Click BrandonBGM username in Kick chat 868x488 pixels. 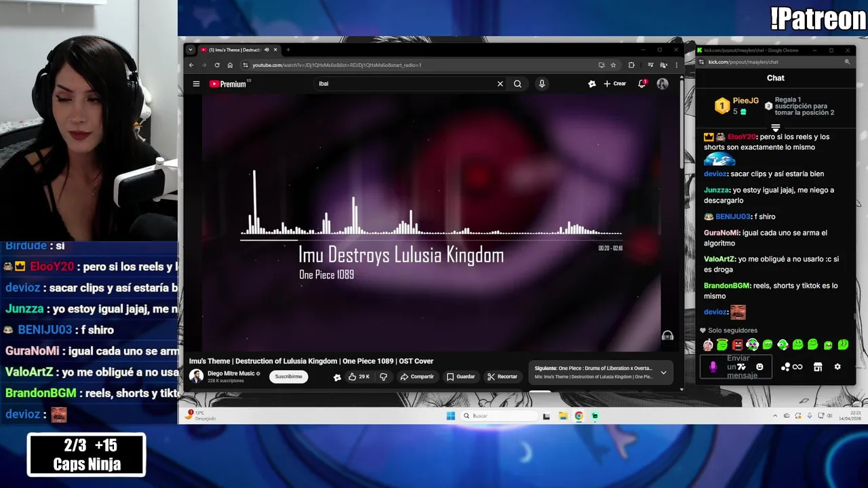point(727,286)
